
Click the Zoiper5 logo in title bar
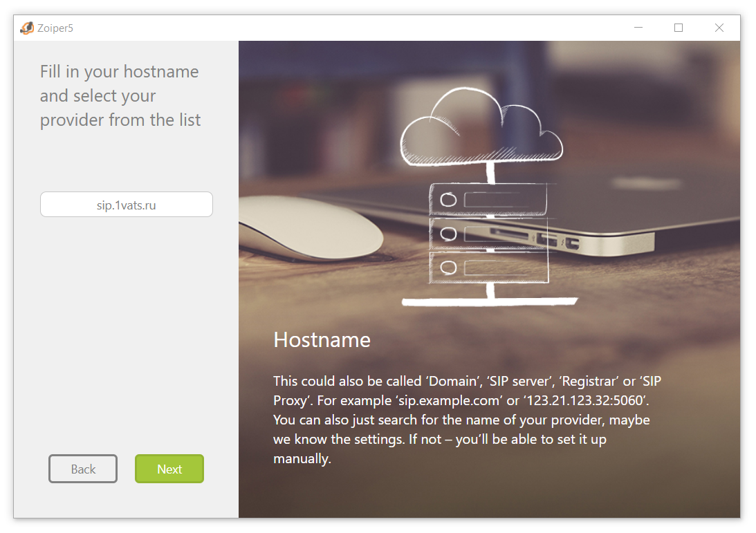pyautogui.click(x=27, y=28)
